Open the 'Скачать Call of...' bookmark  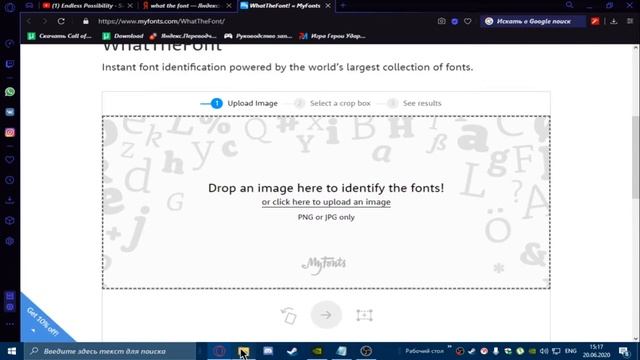(x=60, y=36)
